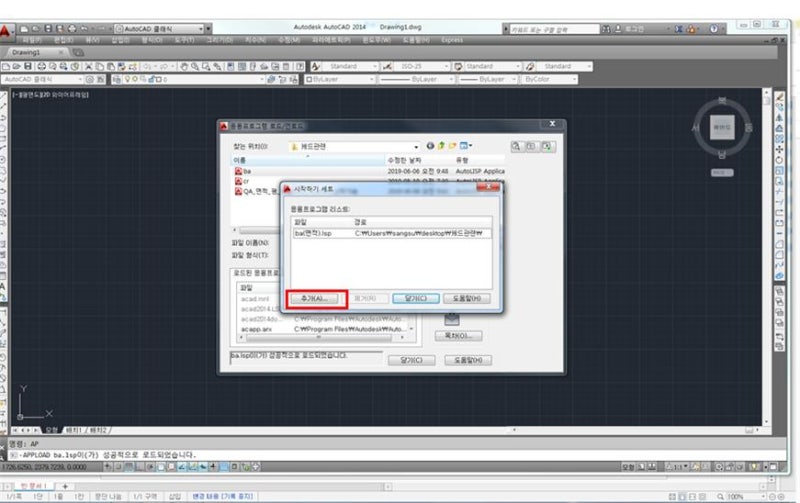Click the Help question mark toolbar icon

point(300,66)
